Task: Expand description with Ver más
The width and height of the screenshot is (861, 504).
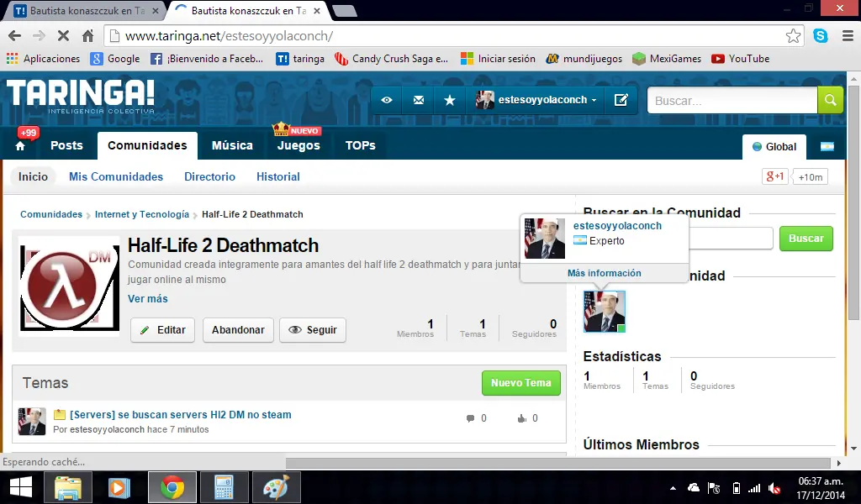Action: pos(148,299)
